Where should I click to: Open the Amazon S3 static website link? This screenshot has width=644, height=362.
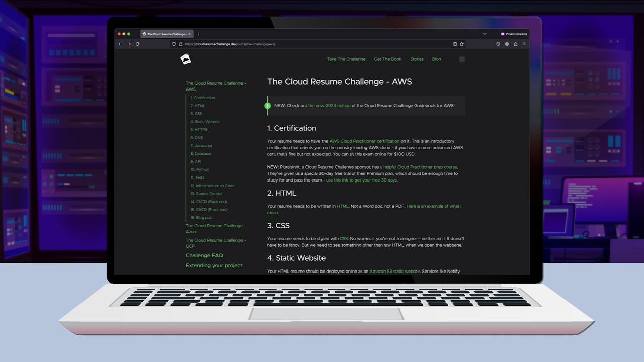click(x=394, y=271)
